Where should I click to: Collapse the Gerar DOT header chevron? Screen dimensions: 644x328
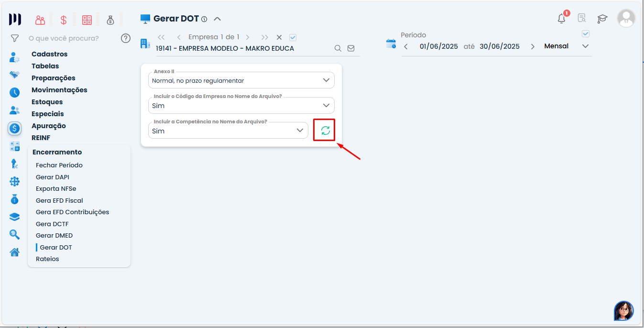pos(217,19)
